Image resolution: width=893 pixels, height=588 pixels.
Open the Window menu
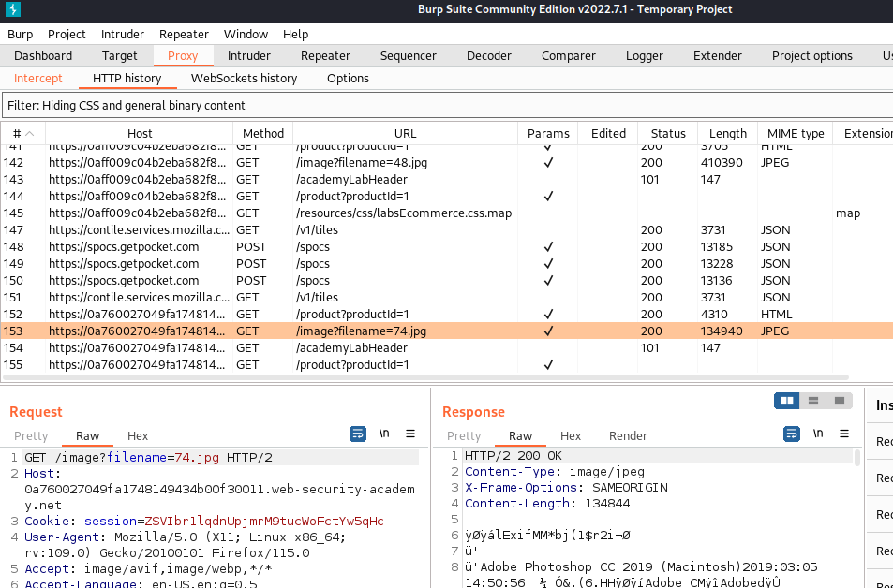(246, 34)
